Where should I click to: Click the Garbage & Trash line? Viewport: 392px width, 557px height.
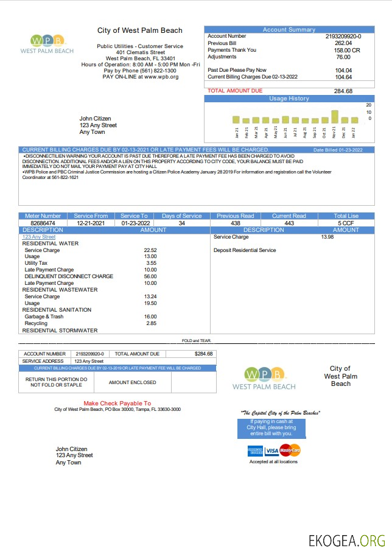click(x=44, y=317)
